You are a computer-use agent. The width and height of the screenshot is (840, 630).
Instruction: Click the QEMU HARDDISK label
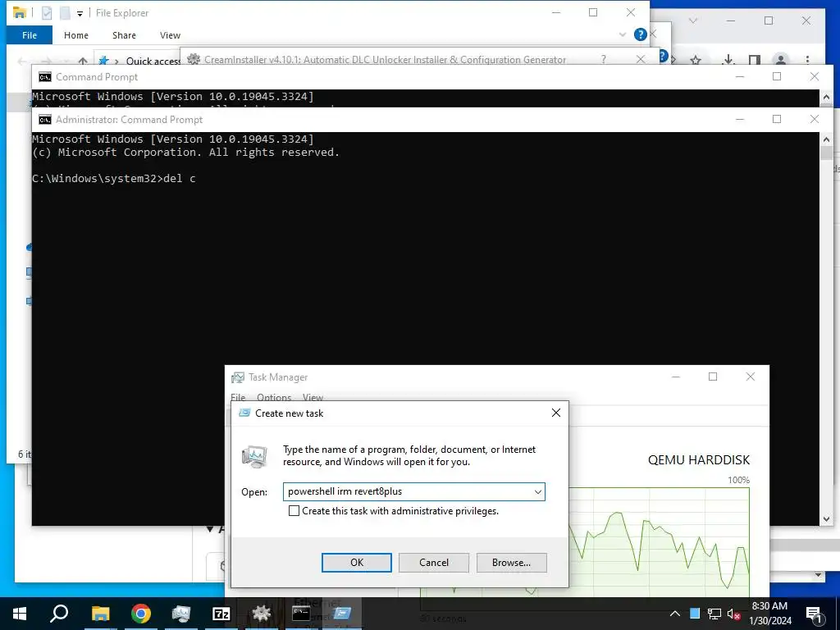pos(699,459)
